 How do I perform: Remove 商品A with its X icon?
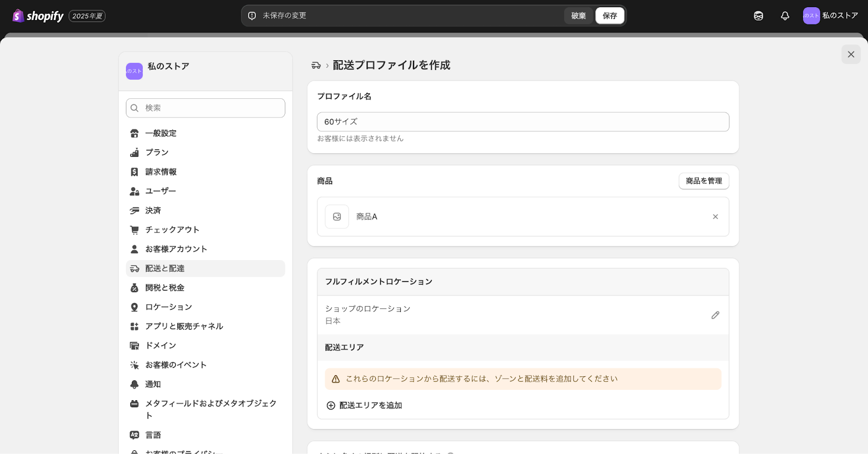click(715, 217)
